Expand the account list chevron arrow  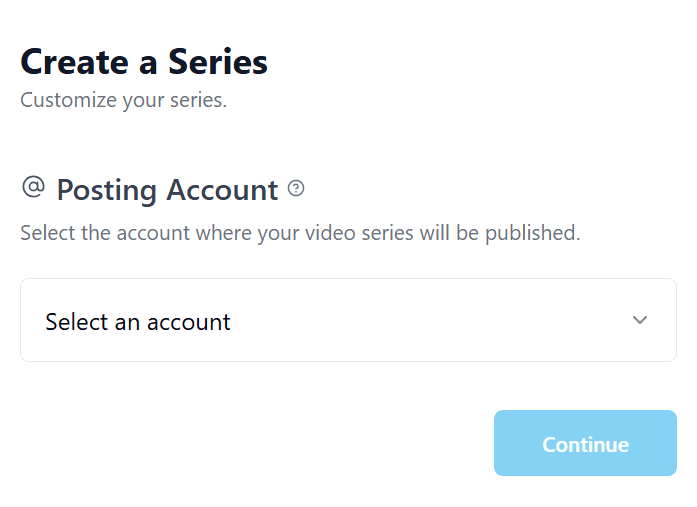640,320
